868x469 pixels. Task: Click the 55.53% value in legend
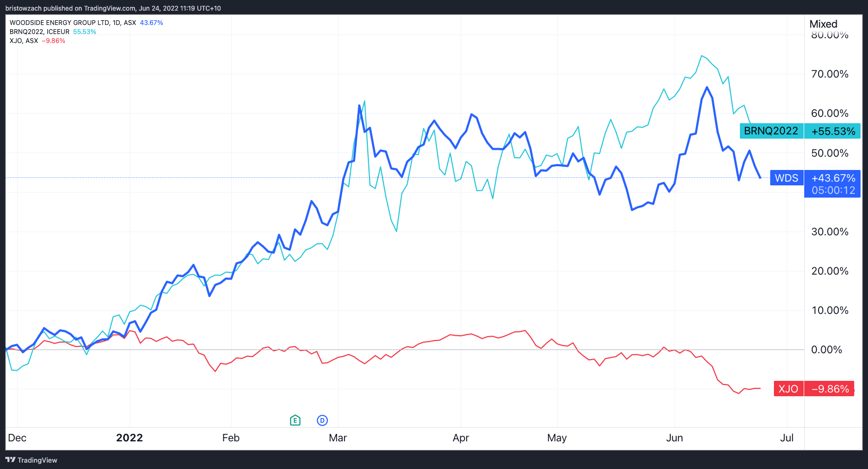click(x=85, y=32)
